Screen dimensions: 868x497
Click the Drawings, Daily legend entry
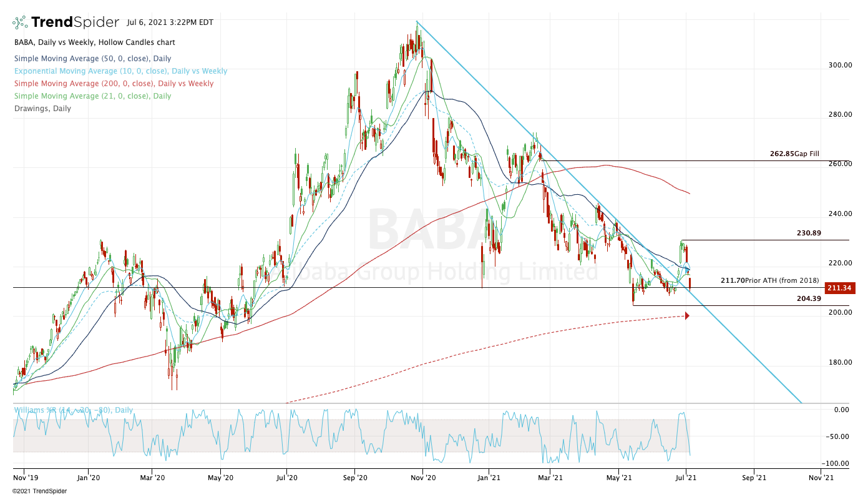point(42,109)
